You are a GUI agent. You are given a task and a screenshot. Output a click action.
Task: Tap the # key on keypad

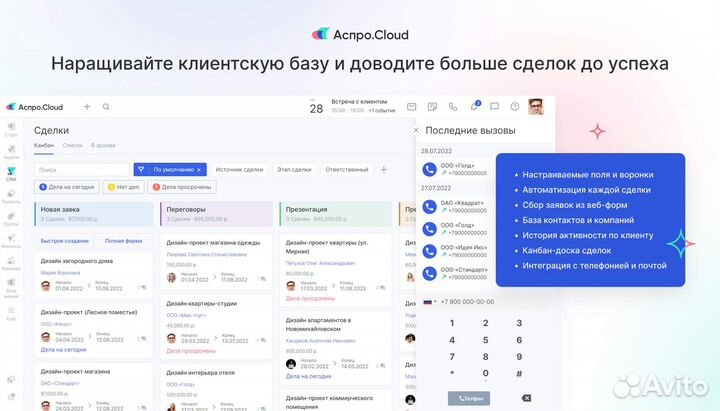pos(519,374)
